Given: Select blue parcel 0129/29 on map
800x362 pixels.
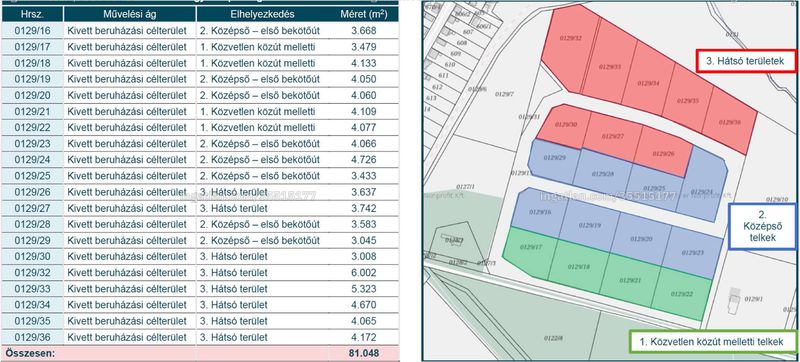Looking at the screenshot, I should (x=554, y=160).
